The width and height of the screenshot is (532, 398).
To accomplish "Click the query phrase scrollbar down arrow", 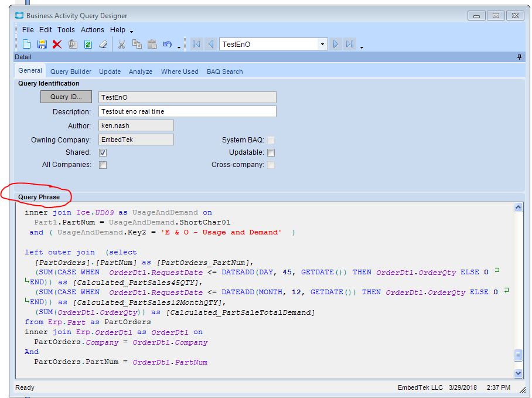I will click(518, 373).
